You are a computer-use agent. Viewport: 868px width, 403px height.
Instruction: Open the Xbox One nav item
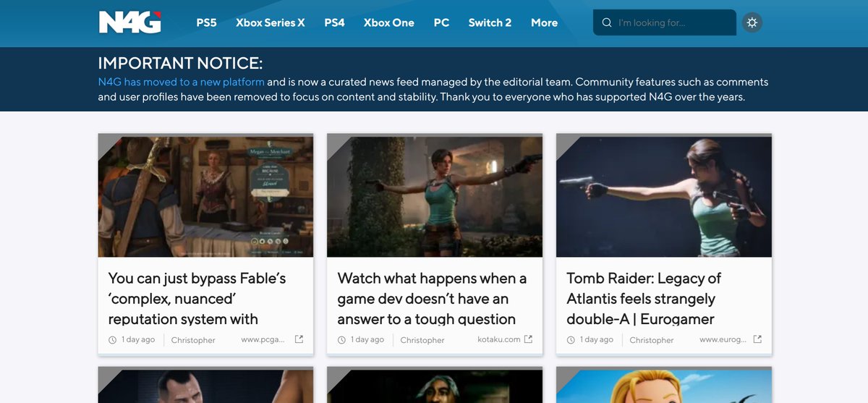[389, 22]
